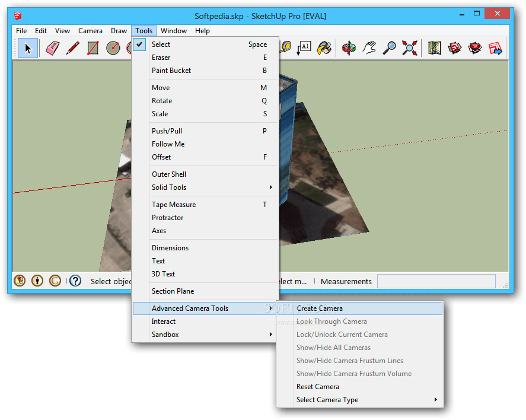Select Axes in the Tools menu
Image resolution: width=526 pixels, height=420 pixels.
pyautogui.click(x=205, y=230)
